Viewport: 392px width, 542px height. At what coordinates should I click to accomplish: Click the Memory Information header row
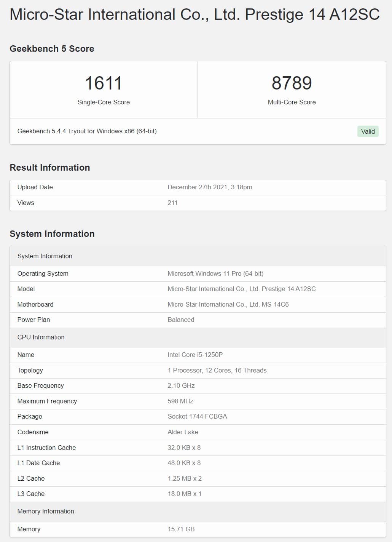tap(198, 511)
